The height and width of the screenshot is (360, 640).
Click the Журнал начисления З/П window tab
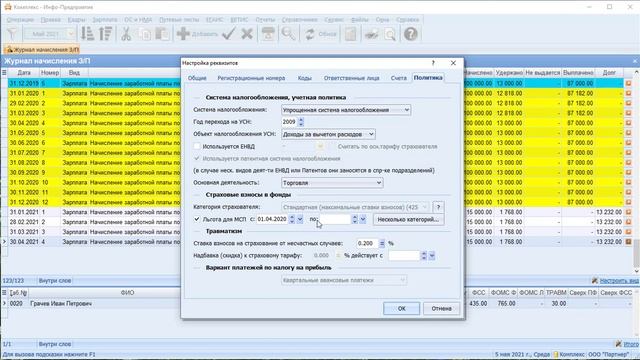point(42,49)
